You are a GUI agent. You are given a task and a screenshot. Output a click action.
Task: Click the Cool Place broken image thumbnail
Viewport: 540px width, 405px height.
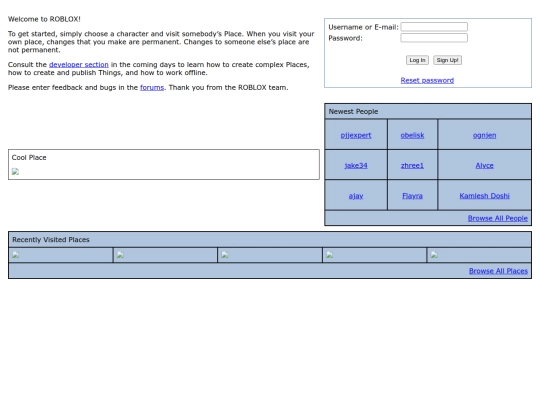pos(15,172)
